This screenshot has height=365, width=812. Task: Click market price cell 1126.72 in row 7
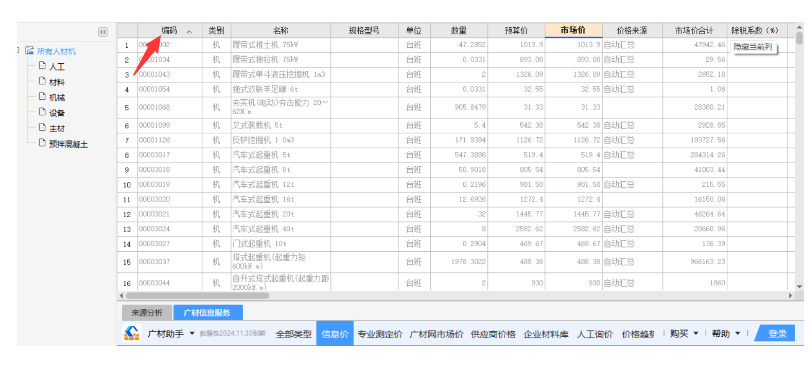573,140
